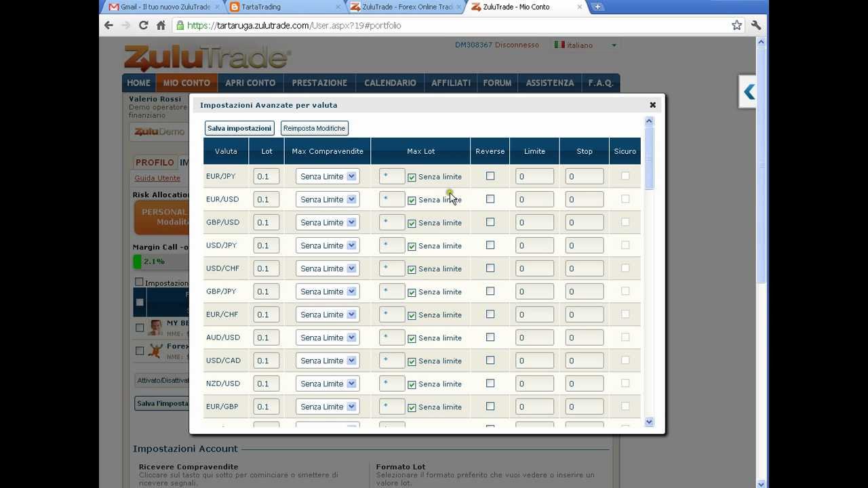The height and width of the screenshot is (488, 868).
Task: Check Reverse box for EUR/USD
Action: [490, 199]
